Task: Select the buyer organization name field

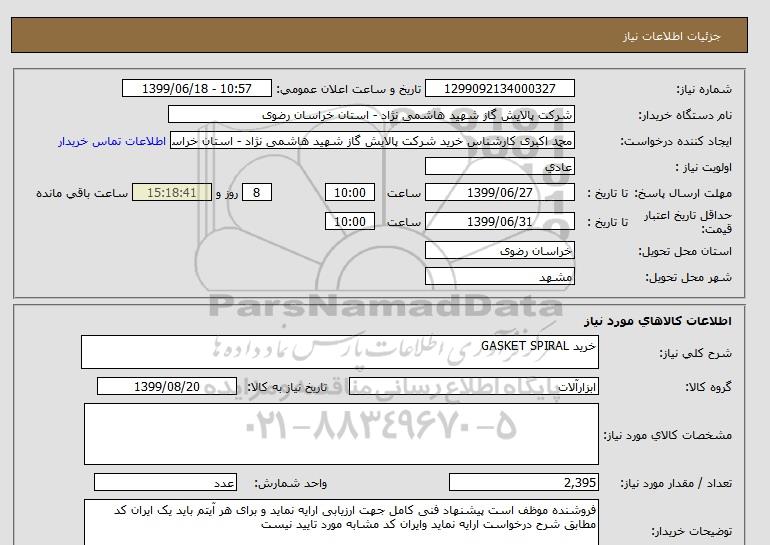Action: tap(371, 114)
